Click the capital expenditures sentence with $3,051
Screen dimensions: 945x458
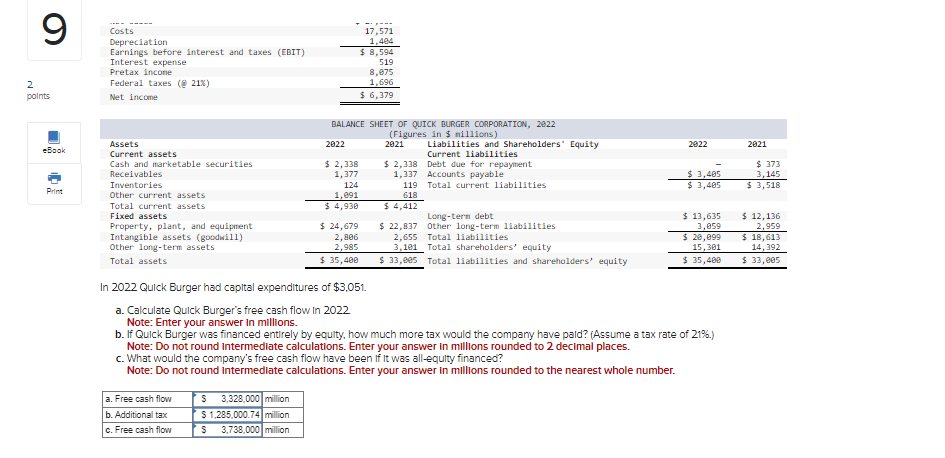coord(233,287)
